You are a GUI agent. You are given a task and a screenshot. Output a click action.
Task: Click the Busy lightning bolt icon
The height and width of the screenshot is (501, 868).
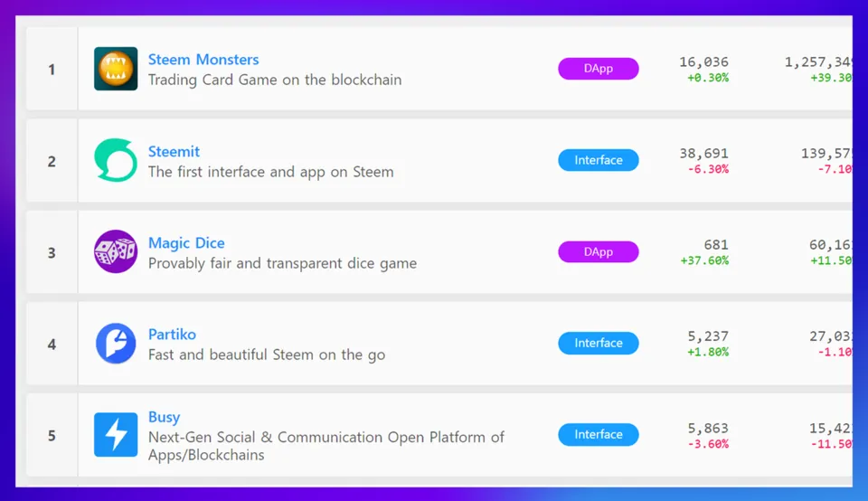[x=116, y=435]
